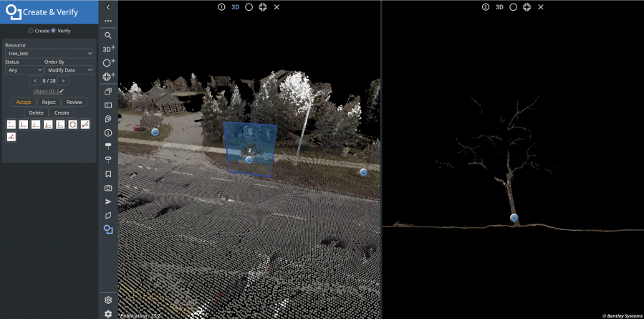
Task: Open the settings gear at sidebar bottom
Action: coord(108,314)
